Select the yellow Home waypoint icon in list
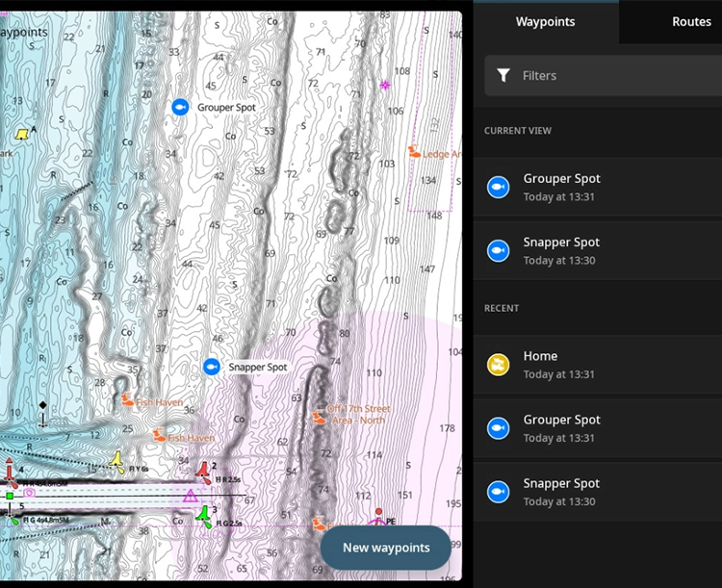 click(498, 365)
